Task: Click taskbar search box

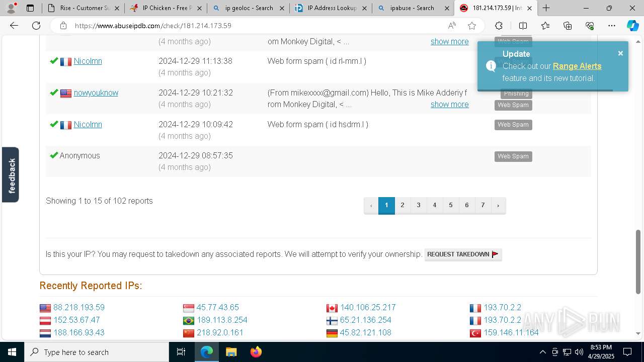Action: point(97,352)
